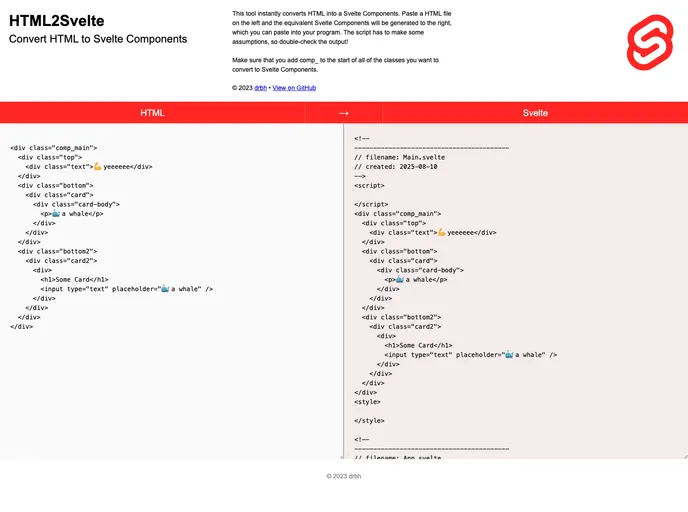Open the View on GitHub link

[x=294, y=88]
